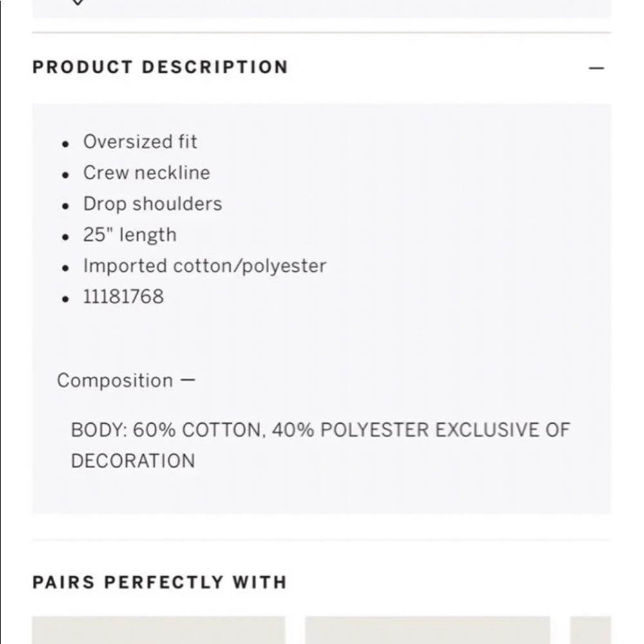Click the Product Description section header

tap(160, 68)
